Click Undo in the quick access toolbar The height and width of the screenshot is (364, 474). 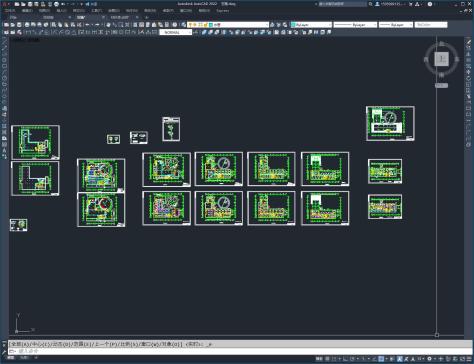pos(64,4)
